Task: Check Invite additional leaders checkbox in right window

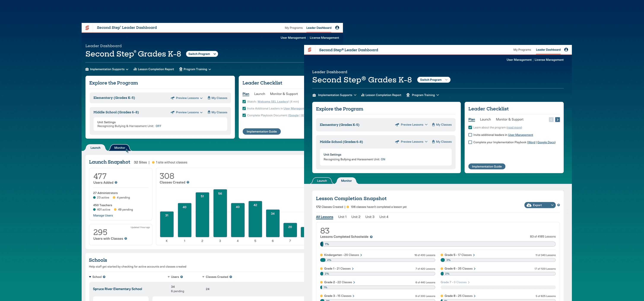Action: tap(470, 135)
